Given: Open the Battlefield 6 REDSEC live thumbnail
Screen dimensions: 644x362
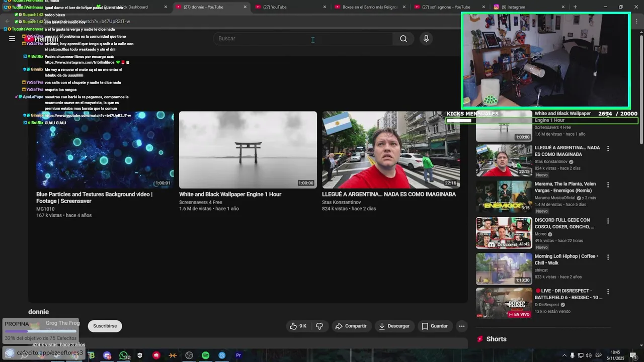Looking at the screenshot, I should [x=504, y=303].
